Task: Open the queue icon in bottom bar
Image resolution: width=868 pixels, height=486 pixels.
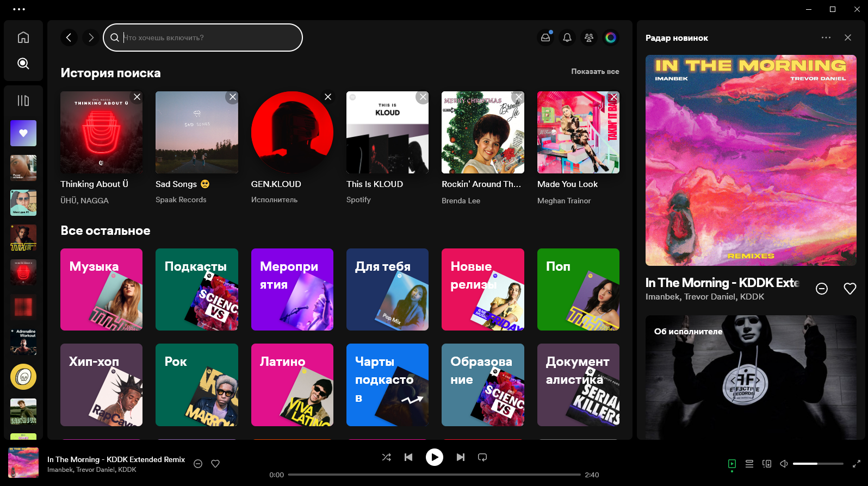Action: click(749, 464)
